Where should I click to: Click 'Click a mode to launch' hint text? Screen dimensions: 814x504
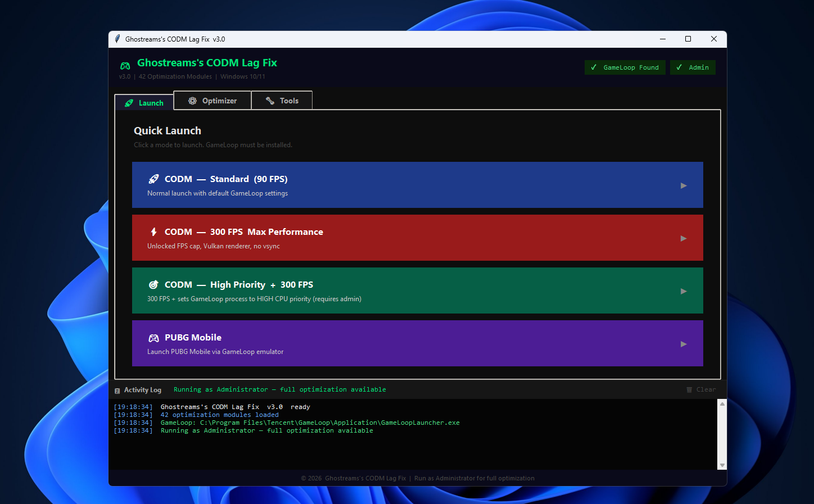(x=213, y=145)
